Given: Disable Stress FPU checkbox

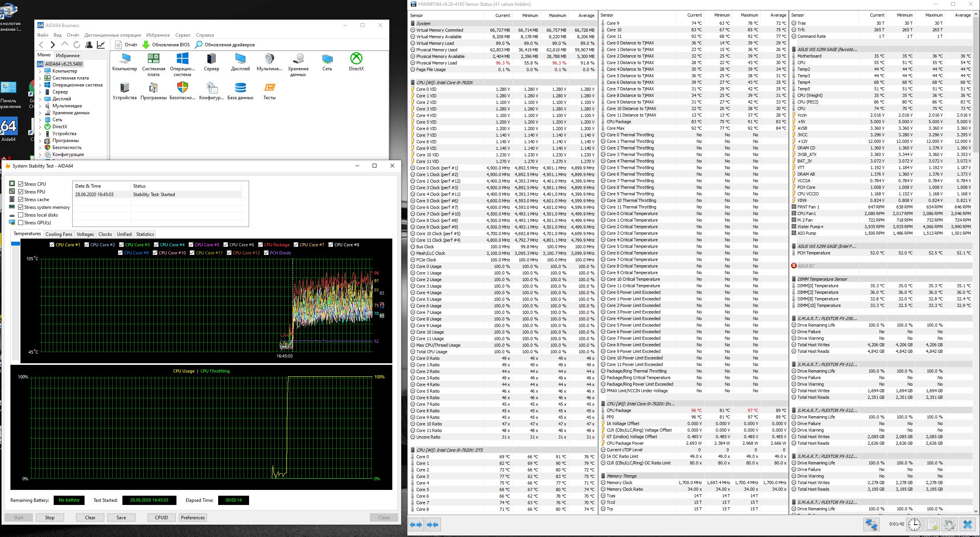Looking at the screenshot, I should [x=21, y=192].
